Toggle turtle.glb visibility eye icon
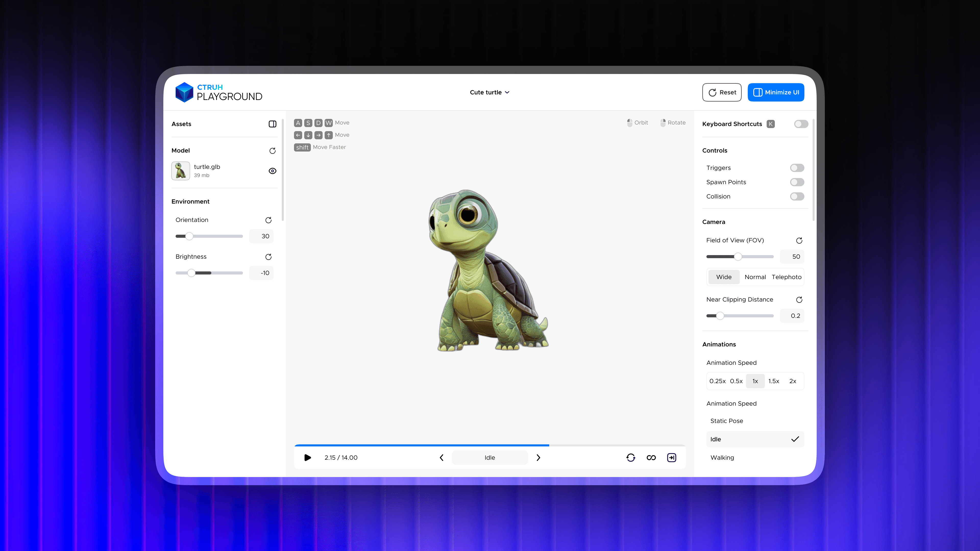 [x=272, y=171]
